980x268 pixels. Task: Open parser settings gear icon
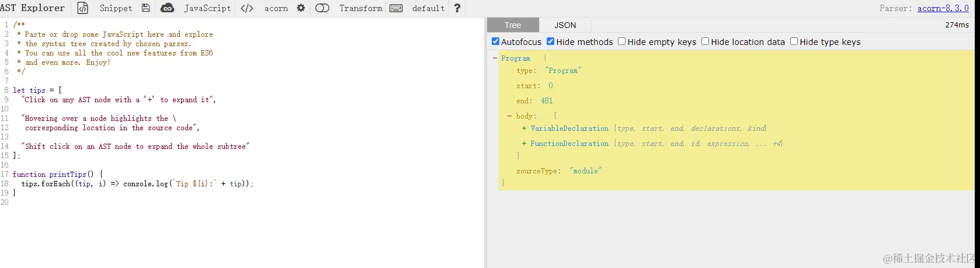pyautogui.click(x=301, y=8)
